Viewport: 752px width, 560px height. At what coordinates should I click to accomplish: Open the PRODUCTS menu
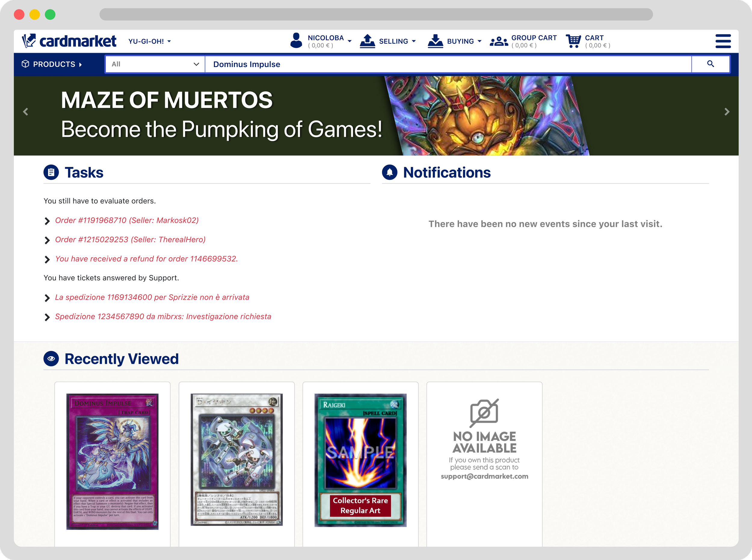click(53, 64)
